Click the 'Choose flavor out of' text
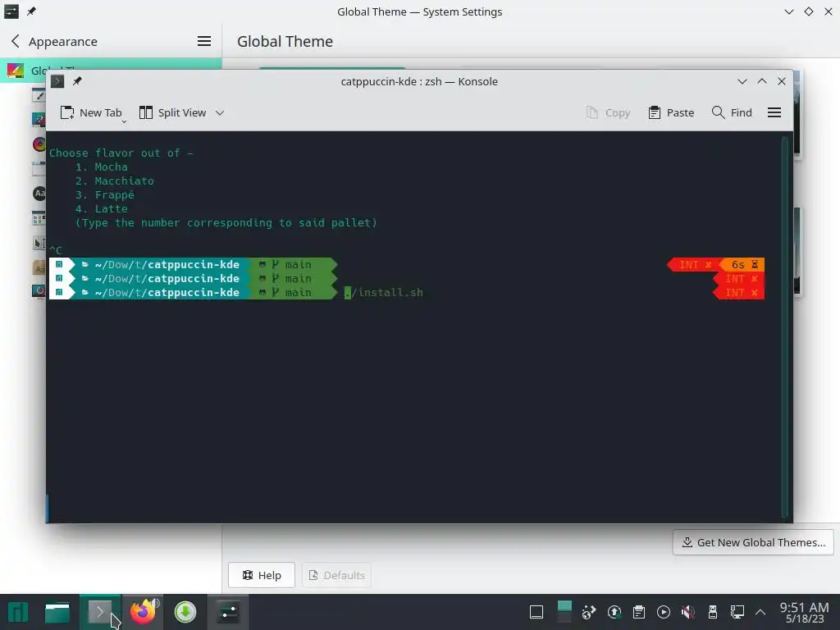The image size is (840, 630). pyautogui.click(x=115, y=153)
